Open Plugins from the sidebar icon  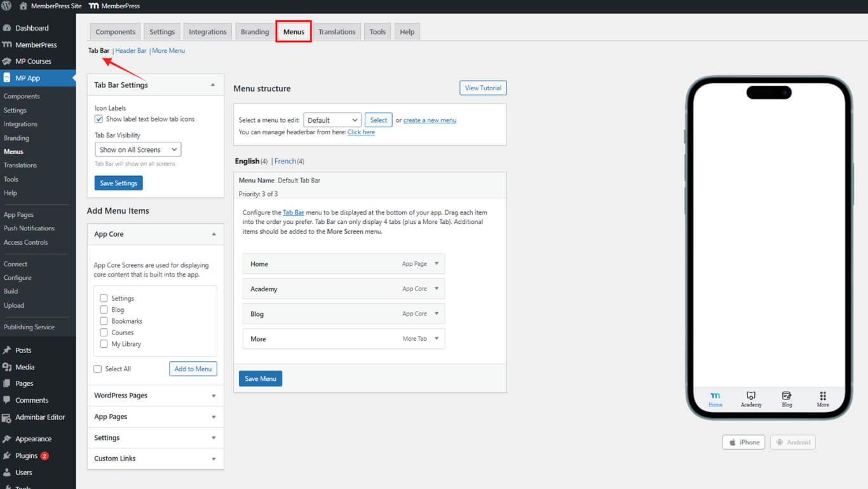pos(7,456)
